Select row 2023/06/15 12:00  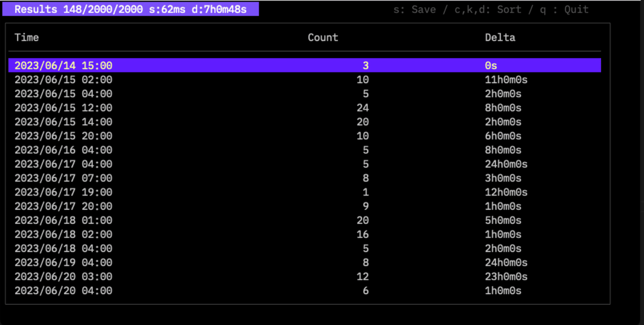tap(304, 108)
